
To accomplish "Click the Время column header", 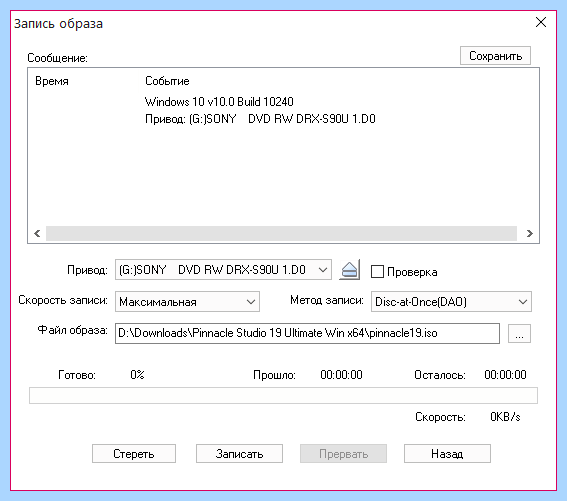I will click(52, 81).
